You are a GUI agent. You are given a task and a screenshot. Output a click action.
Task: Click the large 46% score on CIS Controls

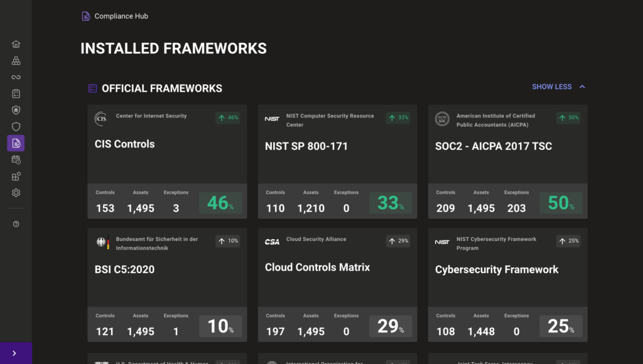click(220, 203)
